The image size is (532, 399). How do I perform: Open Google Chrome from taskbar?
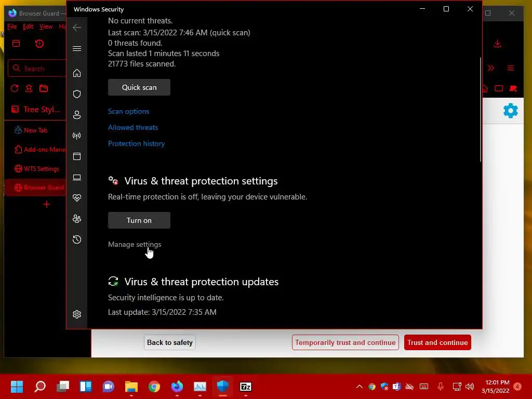[154, 387]
